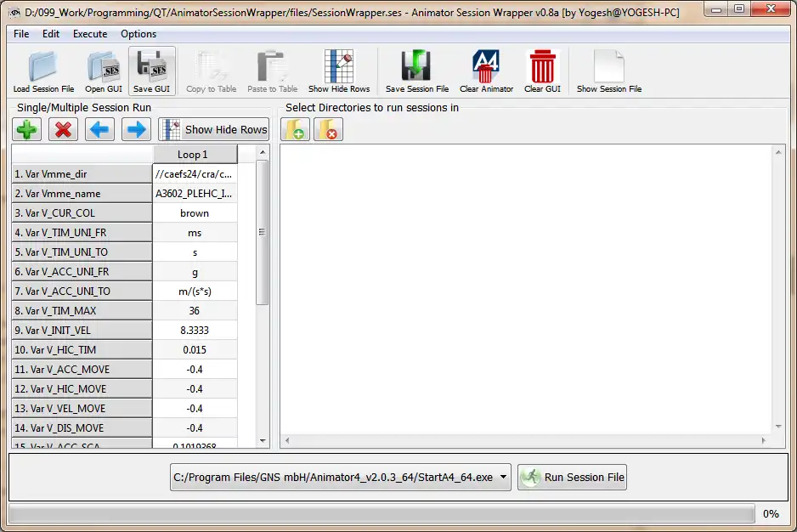This screenshot has width=797, height=532.
Task: Click the directories list scroll left arrow
Action: 287,440
